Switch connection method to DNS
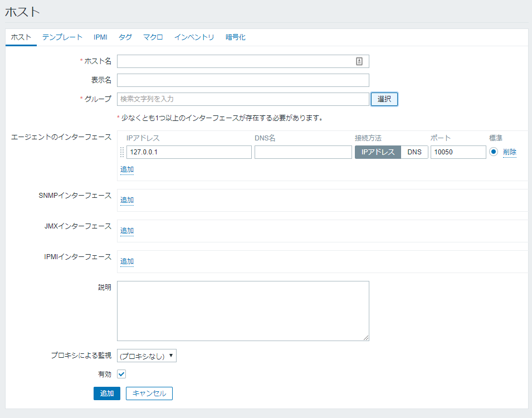Image resolution: width=532 pixels, height=418 pixels. 414,152
